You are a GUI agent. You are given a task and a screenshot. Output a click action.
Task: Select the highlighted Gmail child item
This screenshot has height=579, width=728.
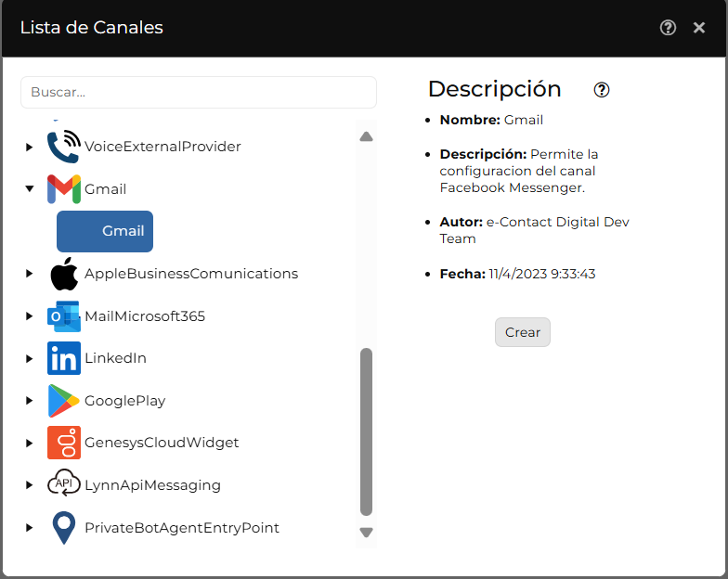point(105,232)
